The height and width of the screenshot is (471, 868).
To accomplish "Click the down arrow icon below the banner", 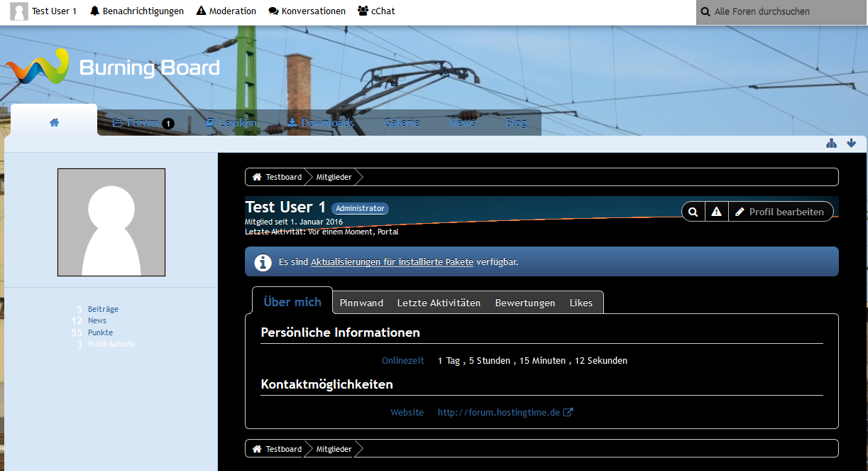I will pos(852,144).
